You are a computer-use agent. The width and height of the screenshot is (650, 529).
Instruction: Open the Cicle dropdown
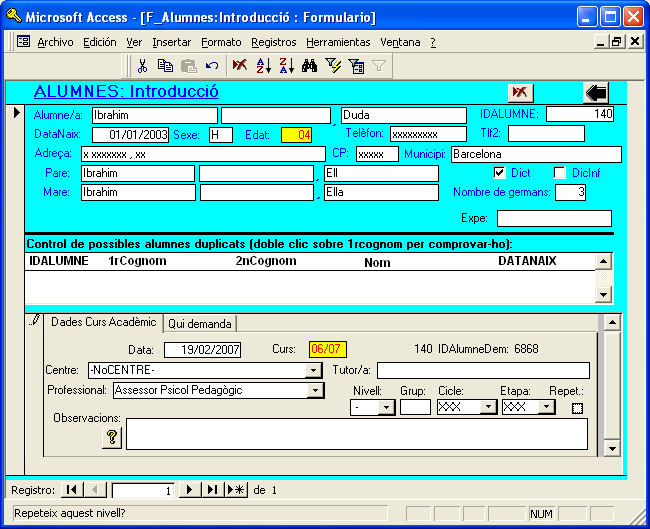click(488, 407)
